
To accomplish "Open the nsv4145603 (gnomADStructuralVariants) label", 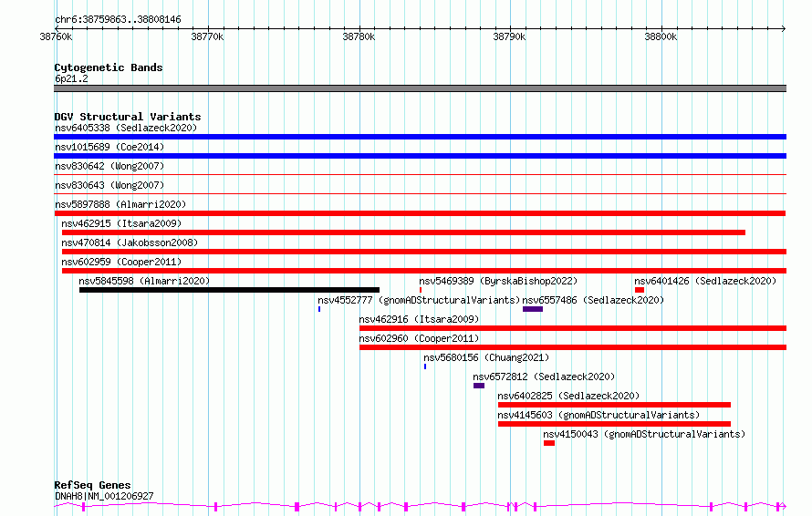I will [x=599, y=415].
